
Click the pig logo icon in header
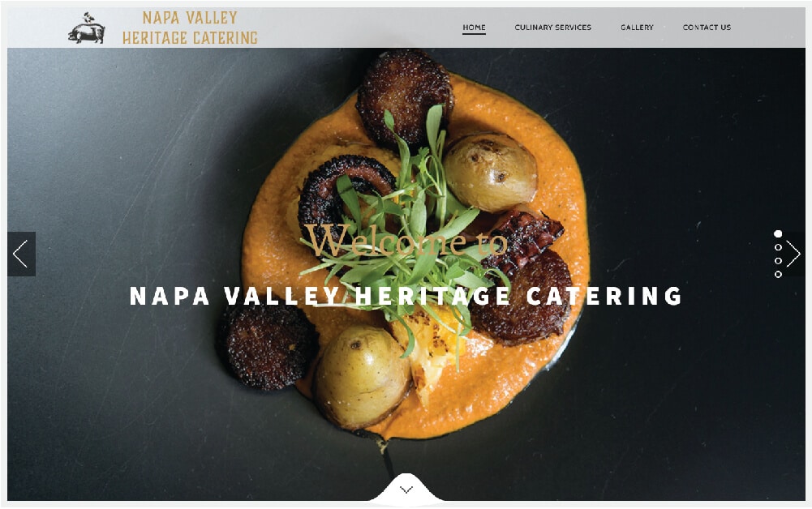87,28
